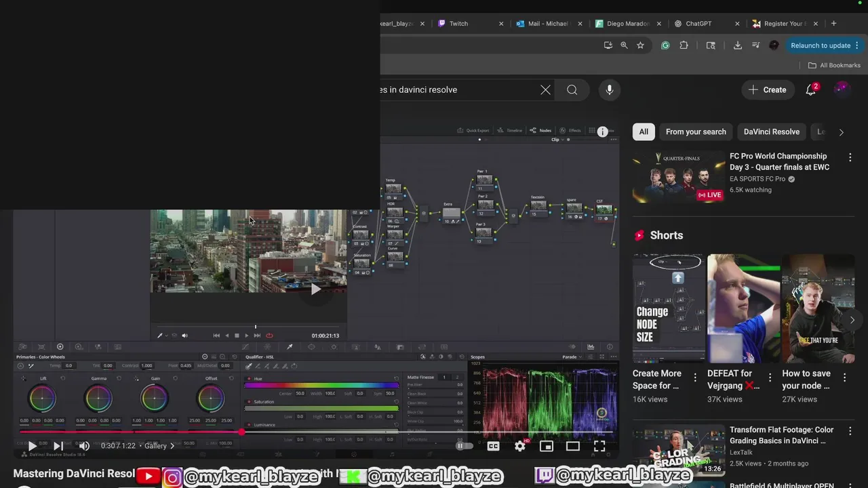Seek using the red progress bar handle
Image resolution: width=868 pixels, height=488 pixels.
pos(241,432)
